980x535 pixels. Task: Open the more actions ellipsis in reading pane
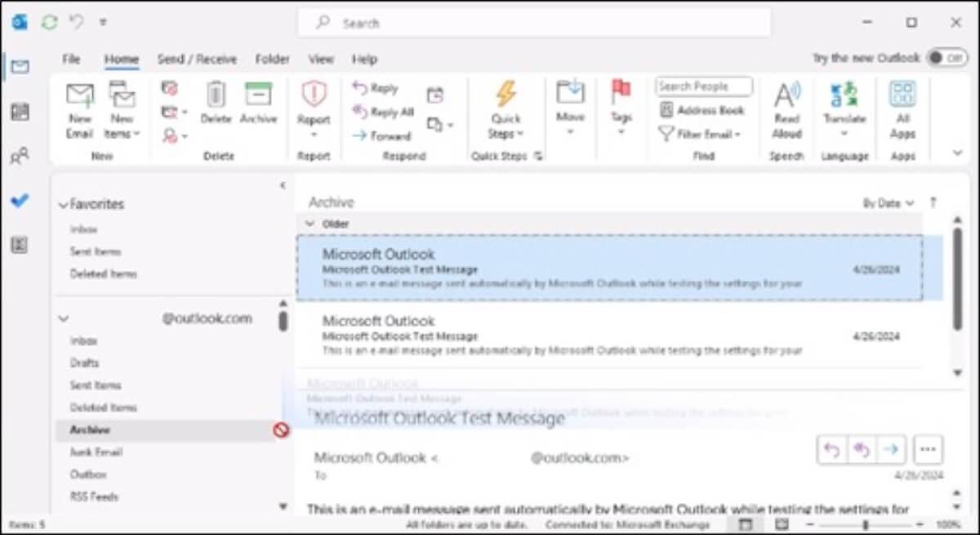pyautogui.click(x=927, y=449)
